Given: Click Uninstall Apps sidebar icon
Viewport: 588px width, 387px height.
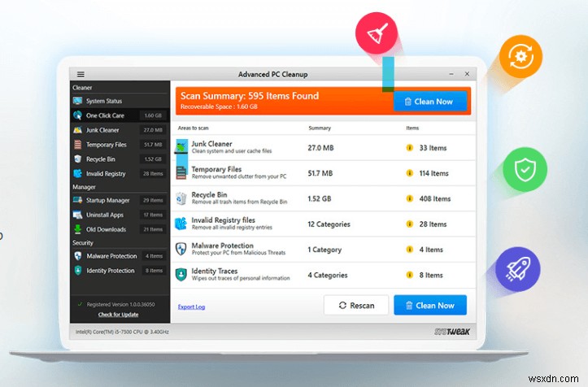Looking at the screenshot, I should (x=77, y=215).
